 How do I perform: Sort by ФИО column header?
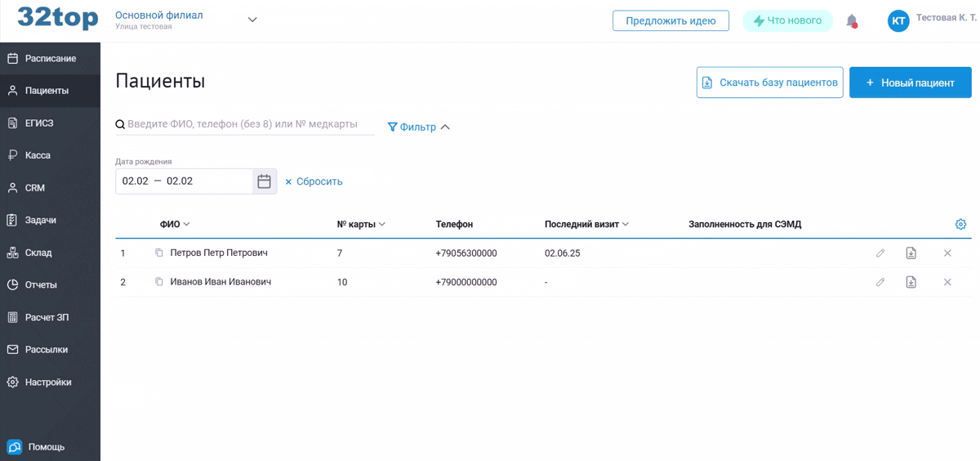(x=175, y=224)
